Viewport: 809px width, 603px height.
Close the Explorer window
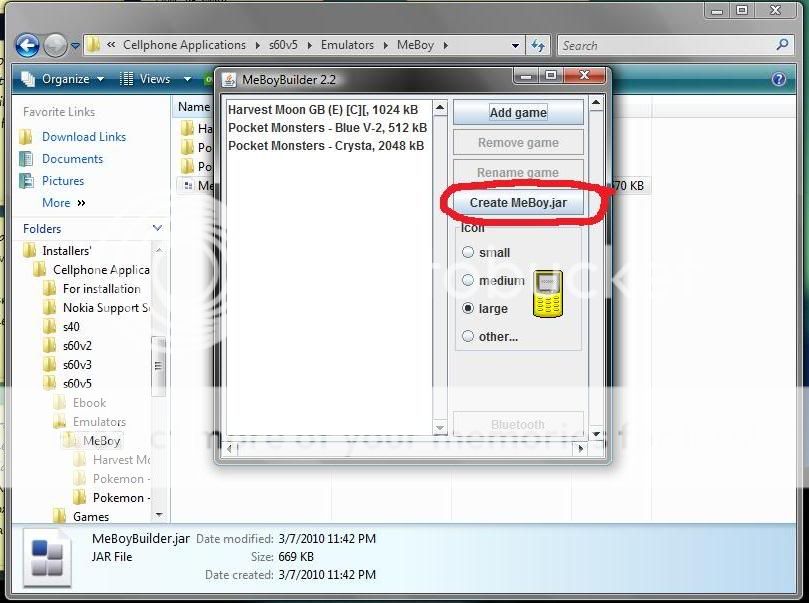[775, 10]
